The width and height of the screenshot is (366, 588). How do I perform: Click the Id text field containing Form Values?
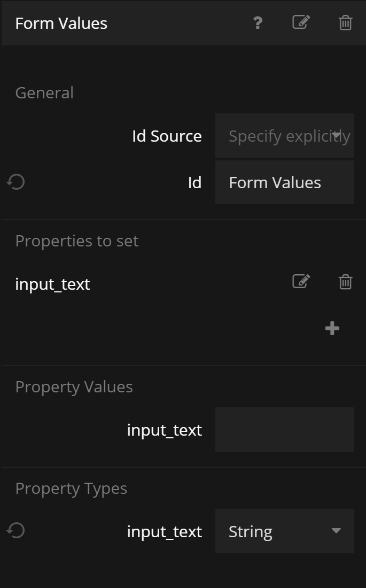tap(284, 182)
